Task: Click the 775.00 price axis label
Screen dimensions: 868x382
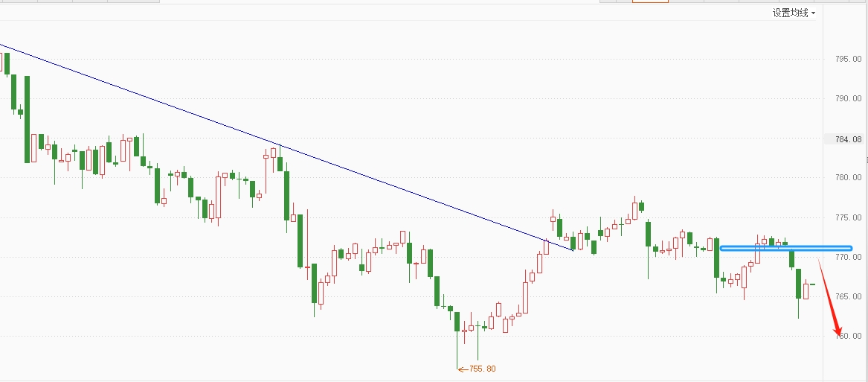Action: 849,217
